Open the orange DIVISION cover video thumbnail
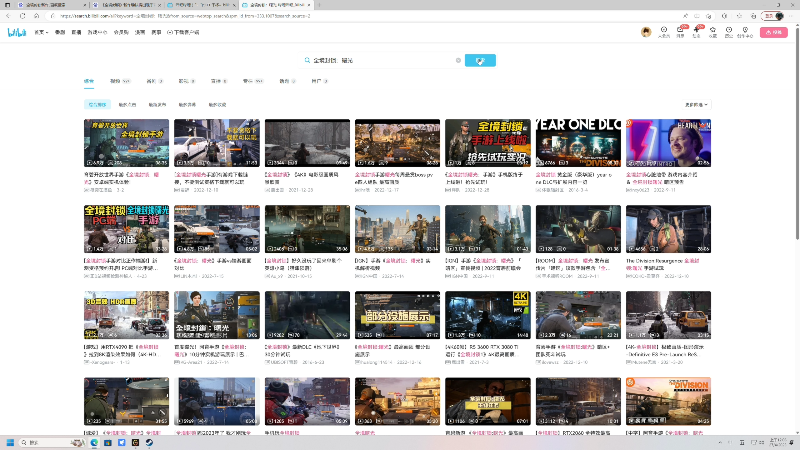The height and width of the screenshot is (450, 800). point(668,402)
